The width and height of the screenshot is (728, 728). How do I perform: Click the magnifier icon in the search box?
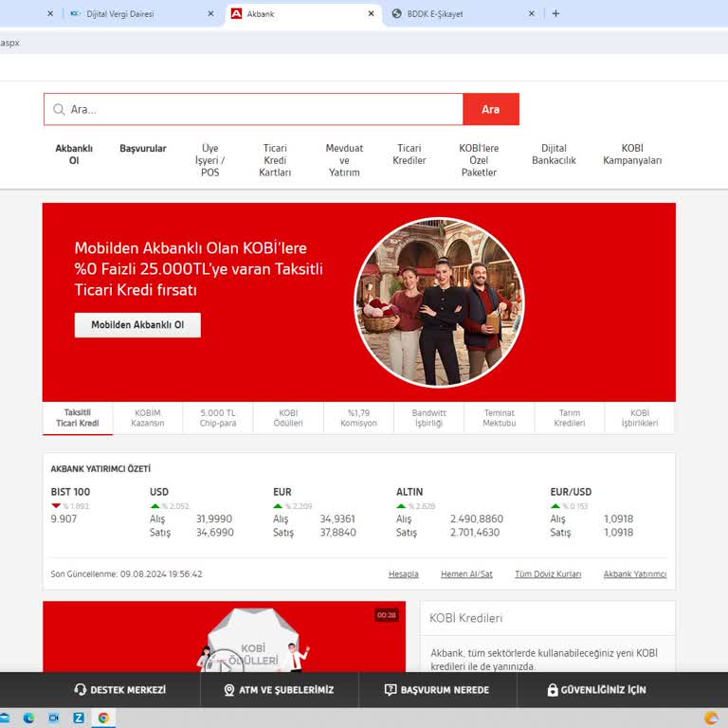(59, 110)
